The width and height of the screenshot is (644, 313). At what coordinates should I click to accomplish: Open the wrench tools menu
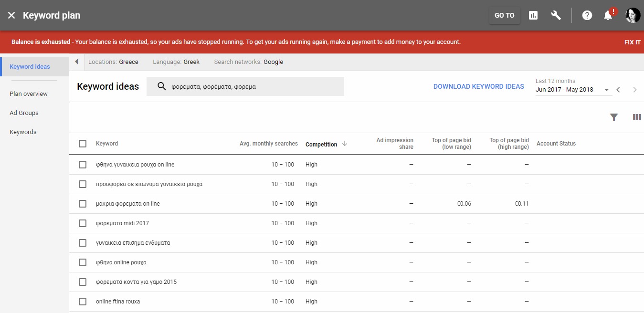coord(556,15)
